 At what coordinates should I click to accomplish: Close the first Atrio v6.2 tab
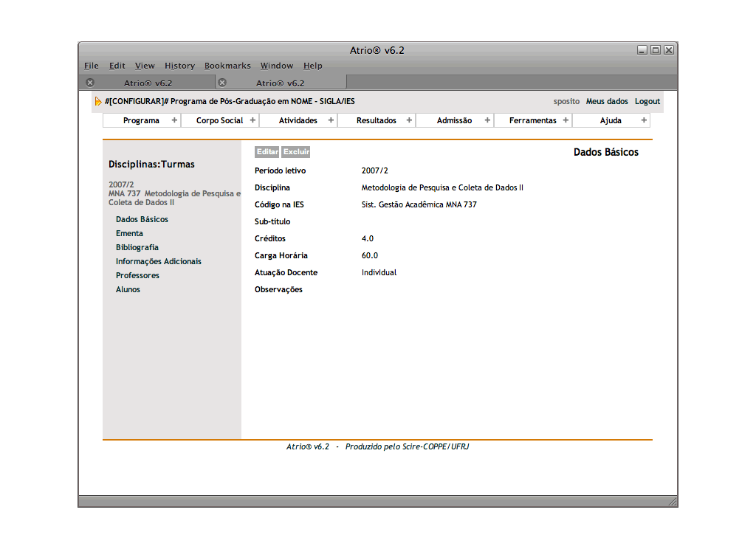click(89, 83)
